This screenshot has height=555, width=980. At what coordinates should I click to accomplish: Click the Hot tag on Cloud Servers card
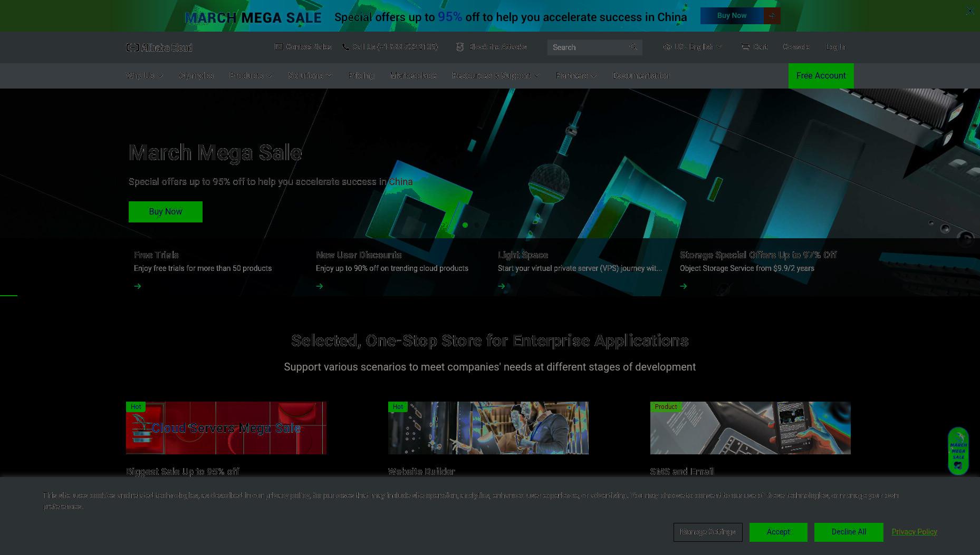click(x=136, y=407)
